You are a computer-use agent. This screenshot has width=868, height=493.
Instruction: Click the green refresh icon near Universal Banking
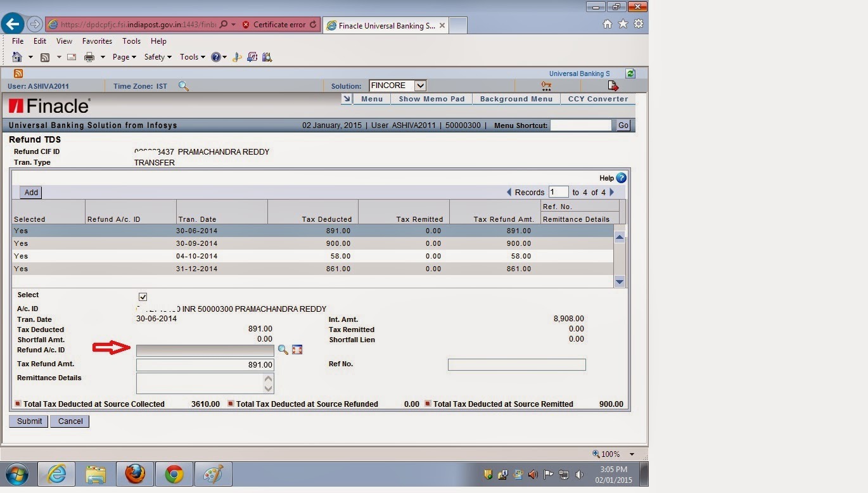pos(630,74)
